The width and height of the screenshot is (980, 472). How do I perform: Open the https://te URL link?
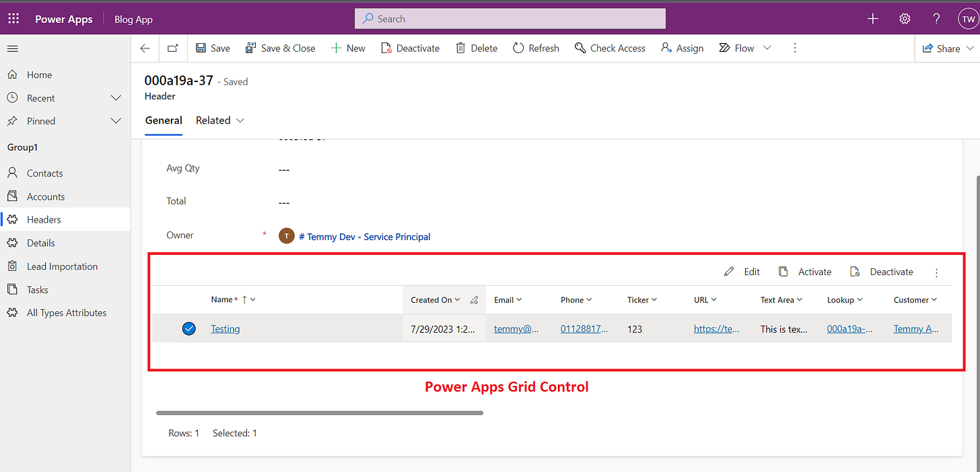717,329
